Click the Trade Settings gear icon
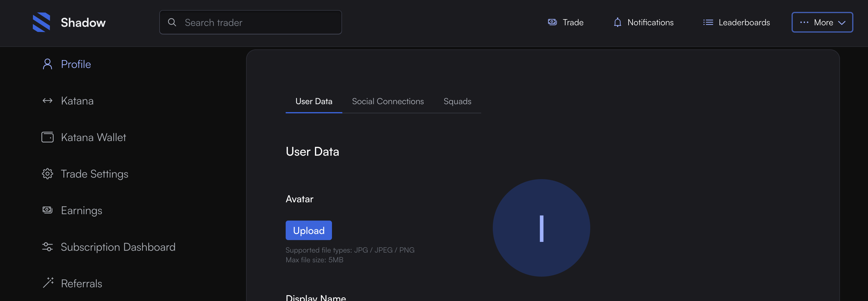 tap(47, 174)
